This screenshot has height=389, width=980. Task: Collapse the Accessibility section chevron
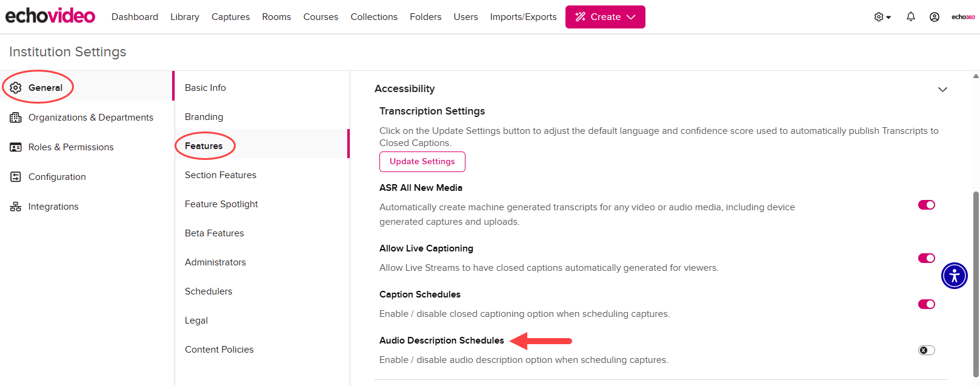(x=942, y=89)
